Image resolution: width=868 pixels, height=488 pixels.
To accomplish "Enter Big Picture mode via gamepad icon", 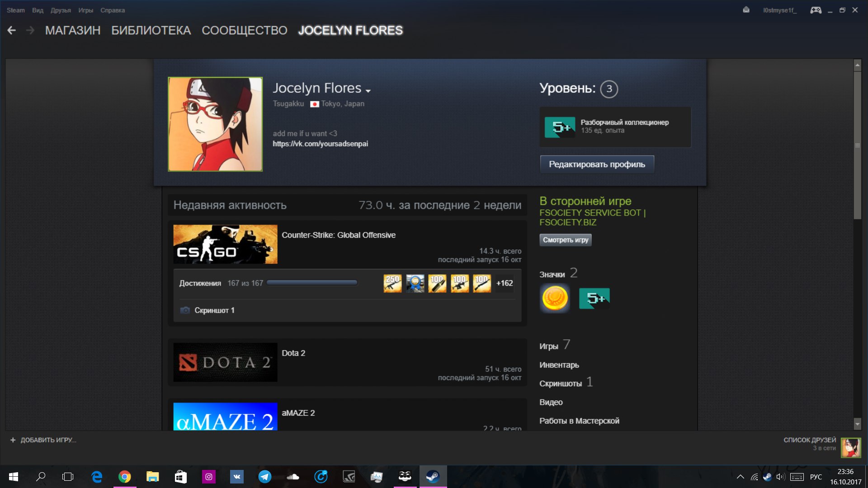I will (x=816, y=10).
